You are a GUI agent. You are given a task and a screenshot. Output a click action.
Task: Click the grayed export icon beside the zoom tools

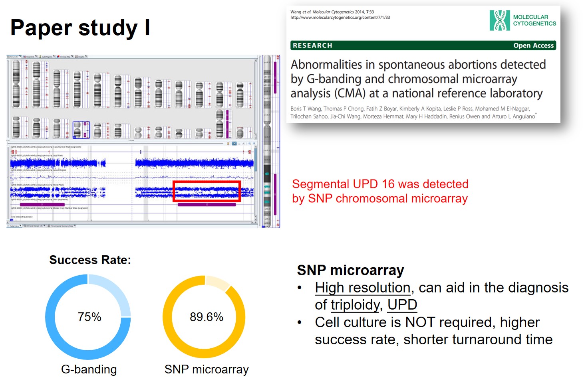pos(244,143)
